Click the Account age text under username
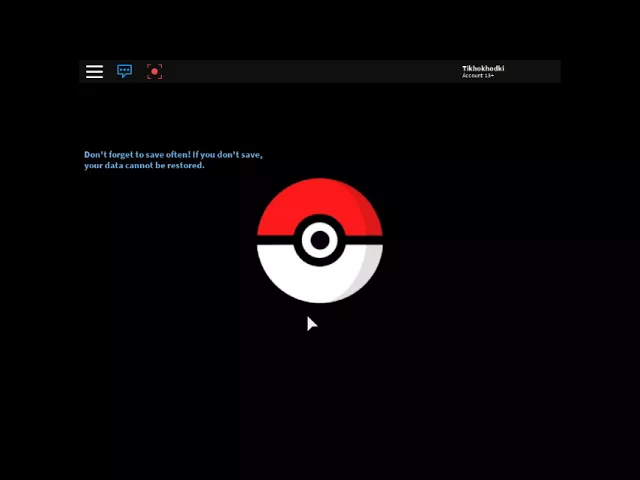 (x=478, y=76)
